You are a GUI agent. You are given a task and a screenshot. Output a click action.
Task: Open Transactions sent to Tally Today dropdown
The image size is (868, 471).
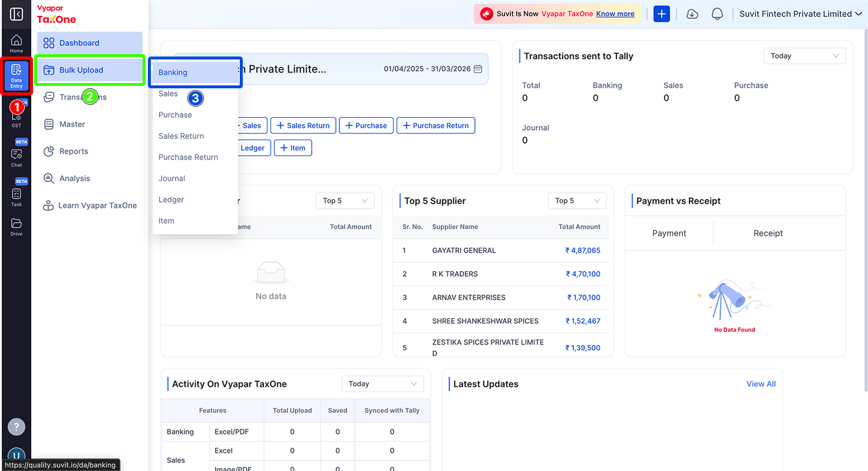tap(804, 56)
